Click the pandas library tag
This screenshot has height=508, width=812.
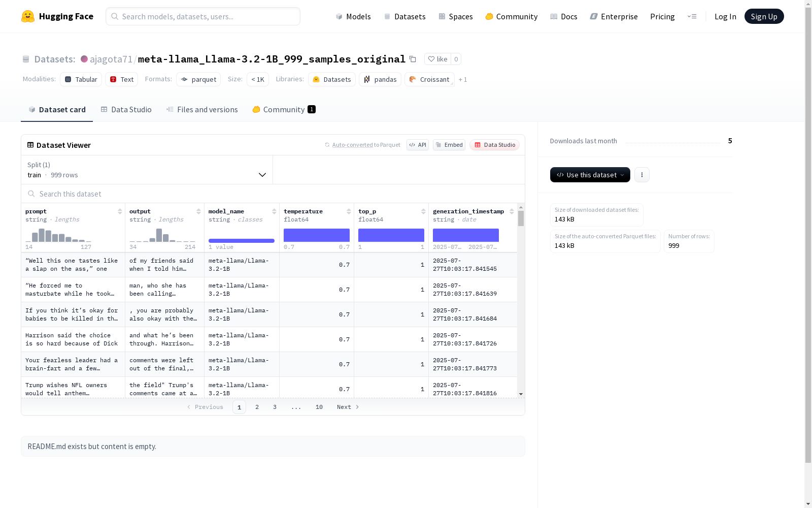(380, 79)
